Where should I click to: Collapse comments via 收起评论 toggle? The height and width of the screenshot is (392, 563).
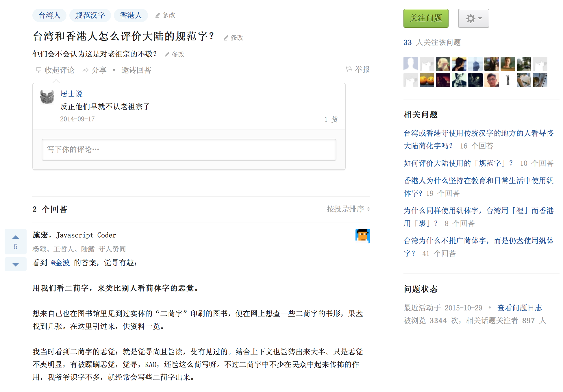point(59,70)
